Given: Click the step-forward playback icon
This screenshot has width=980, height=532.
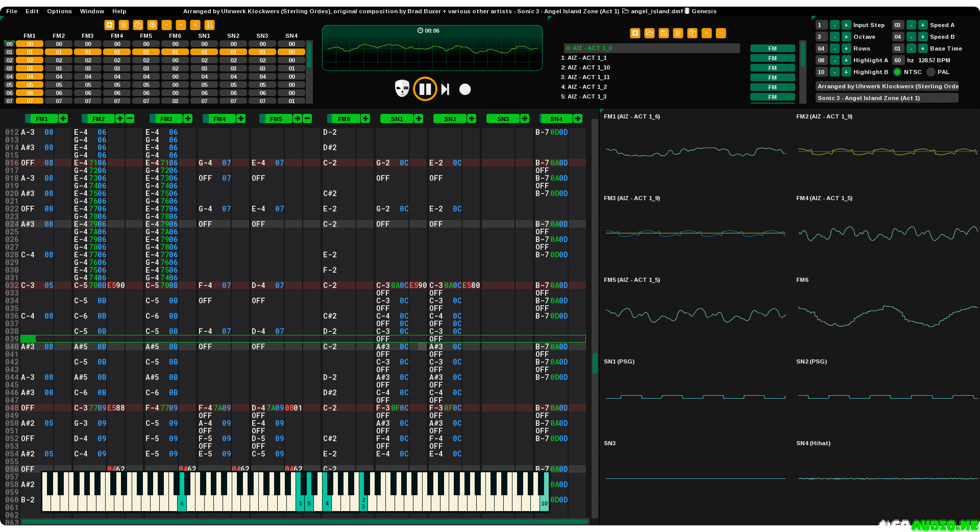Looking at the screenshot, I should click(x=445, y=89).
